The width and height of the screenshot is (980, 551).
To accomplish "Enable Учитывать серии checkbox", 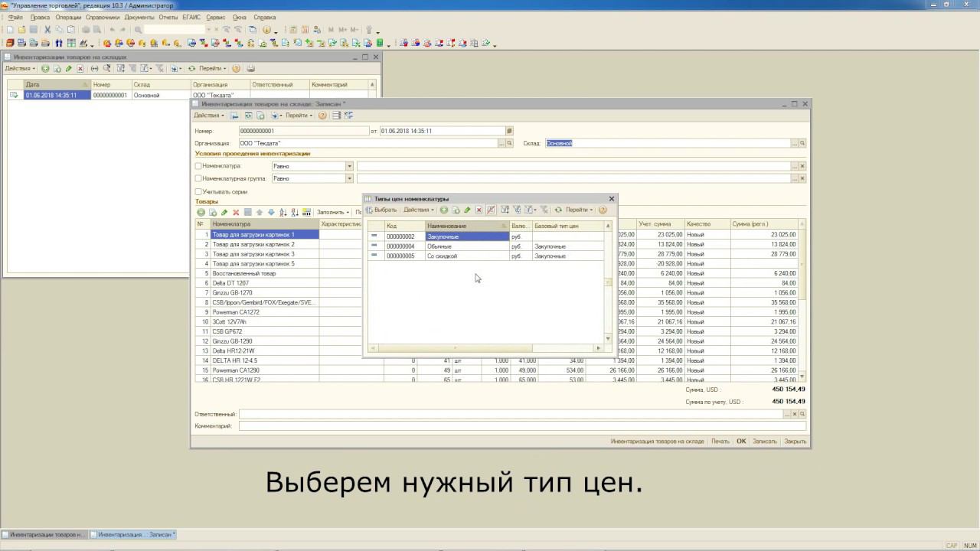I will [x=198, y=191].
